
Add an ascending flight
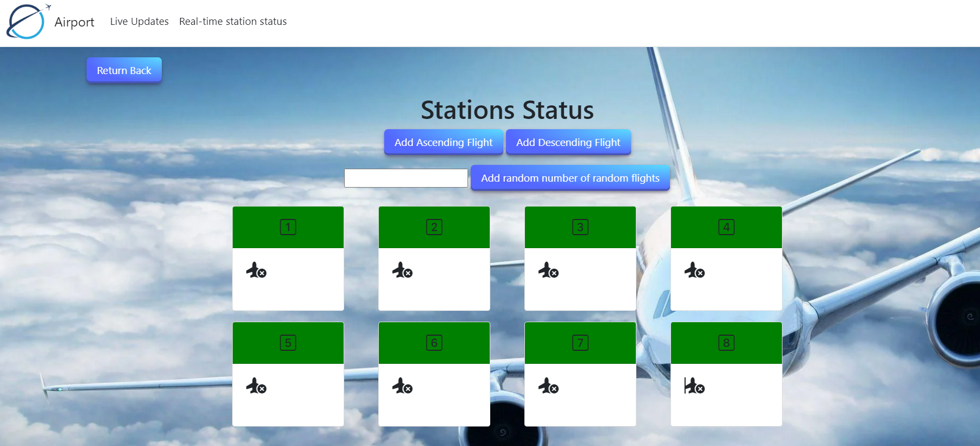point(443,142)
